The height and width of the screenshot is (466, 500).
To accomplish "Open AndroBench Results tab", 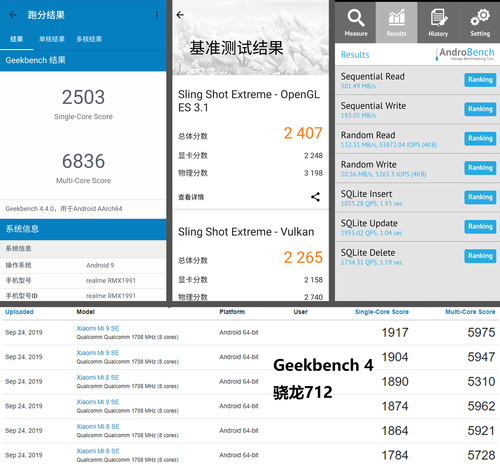I will pyautogui.click(x=396, y=23).
